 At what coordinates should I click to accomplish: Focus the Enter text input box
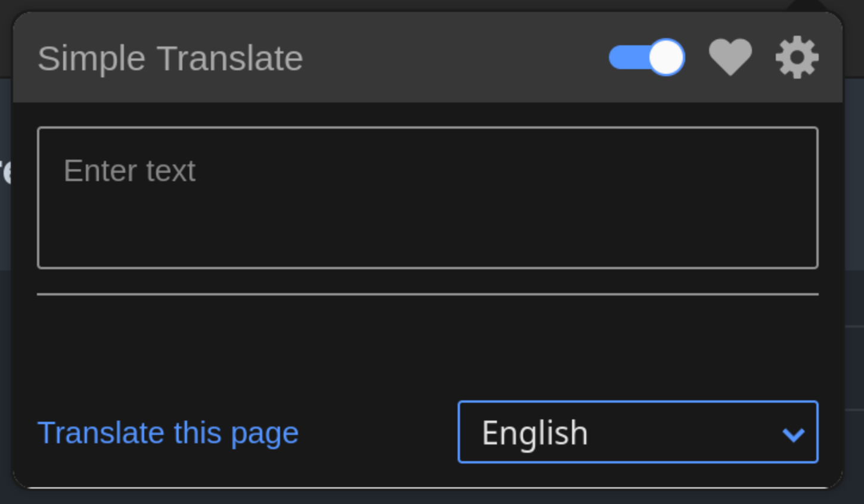tap(428, 198)
